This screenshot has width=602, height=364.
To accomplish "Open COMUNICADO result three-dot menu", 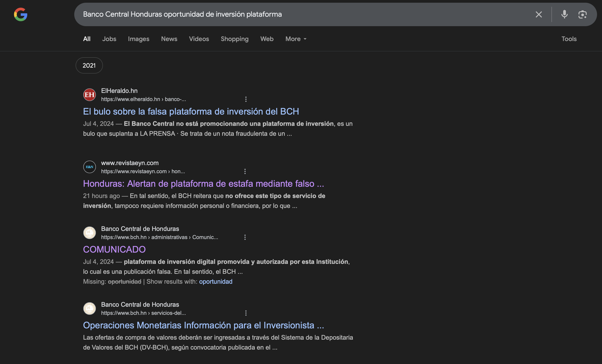I will click(245, 237).
